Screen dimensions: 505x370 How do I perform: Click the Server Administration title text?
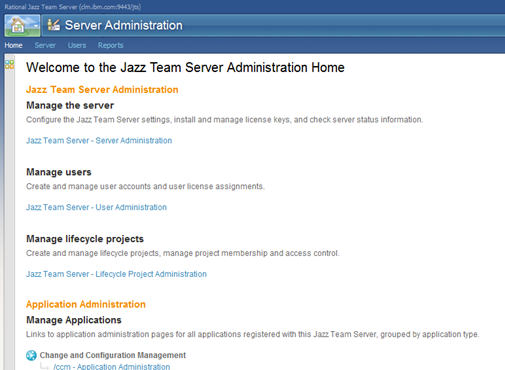124,25
